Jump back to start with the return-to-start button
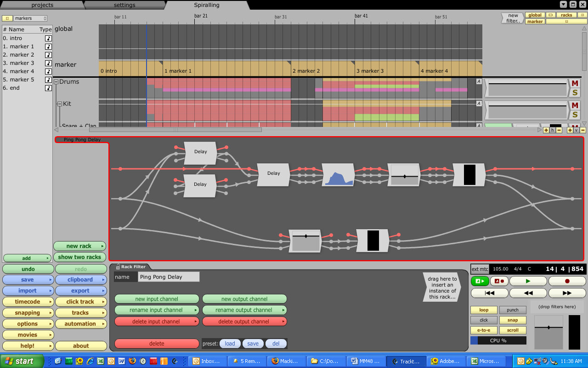This screenshot has height=368, width=588. tap(490, 293)
